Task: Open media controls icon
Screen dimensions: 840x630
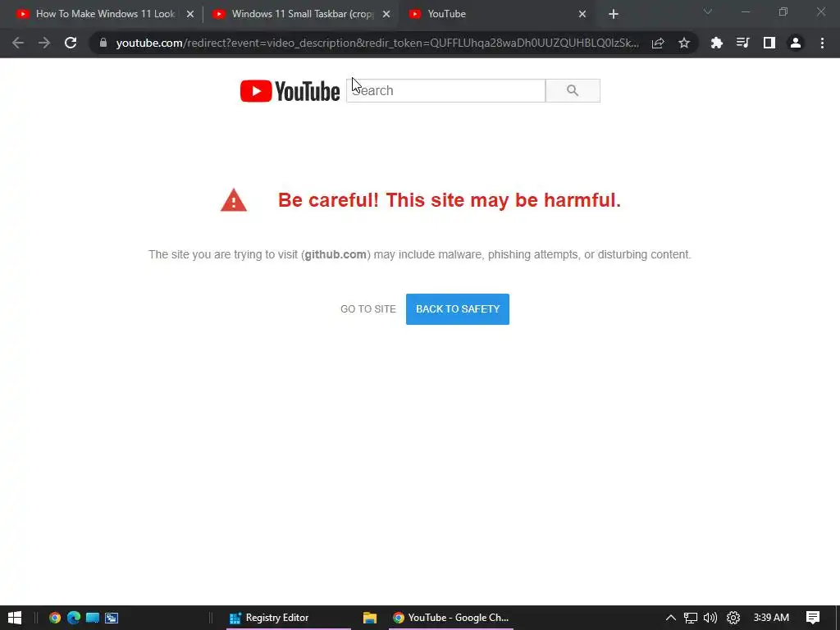Action: point(743,43)
